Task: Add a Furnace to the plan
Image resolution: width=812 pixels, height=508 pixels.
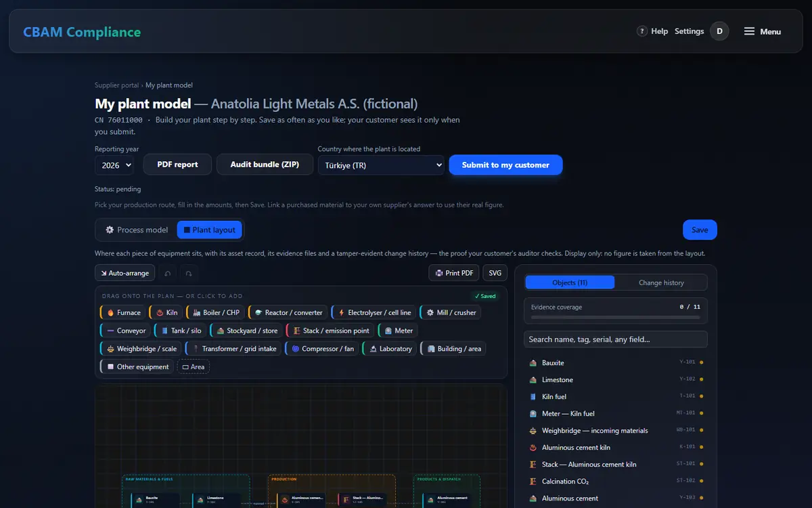Action: point(122,313)
